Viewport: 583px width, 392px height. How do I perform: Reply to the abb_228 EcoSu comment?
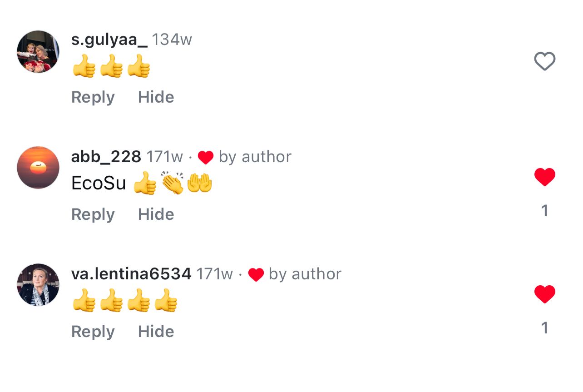click(x=93, y=214)
